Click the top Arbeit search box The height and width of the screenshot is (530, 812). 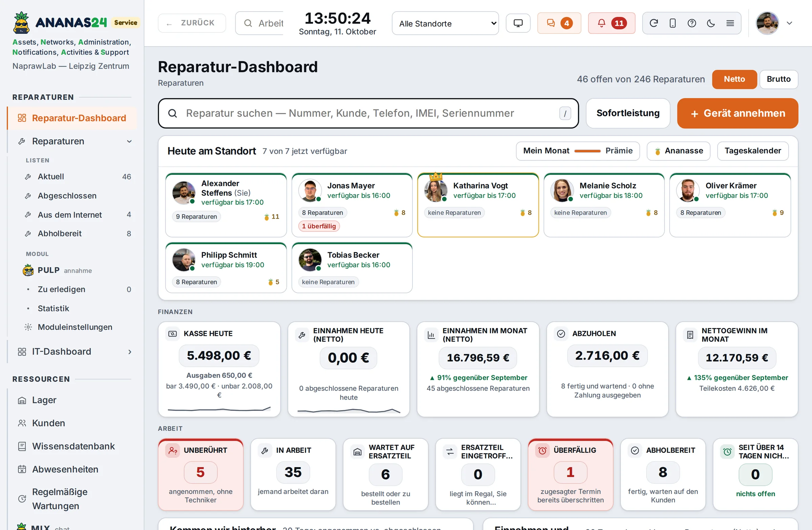[259, 23]
